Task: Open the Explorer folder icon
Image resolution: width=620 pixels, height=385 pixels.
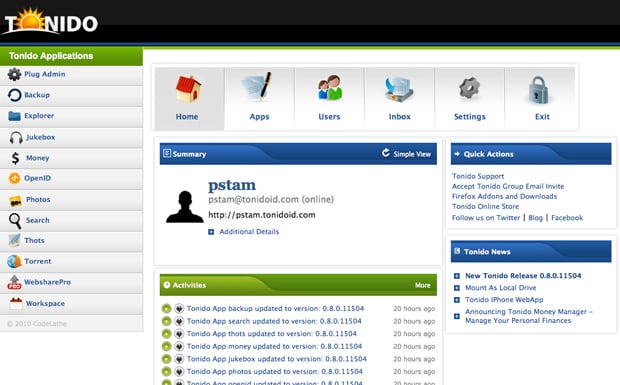Action: (15, 116)
